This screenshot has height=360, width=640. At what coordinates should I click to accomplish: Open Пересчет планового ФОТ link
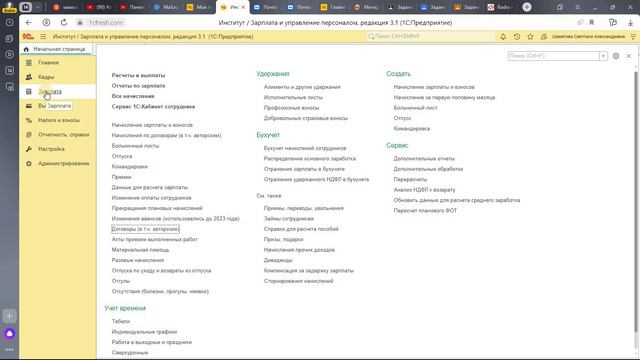click(x=425, y=211)
